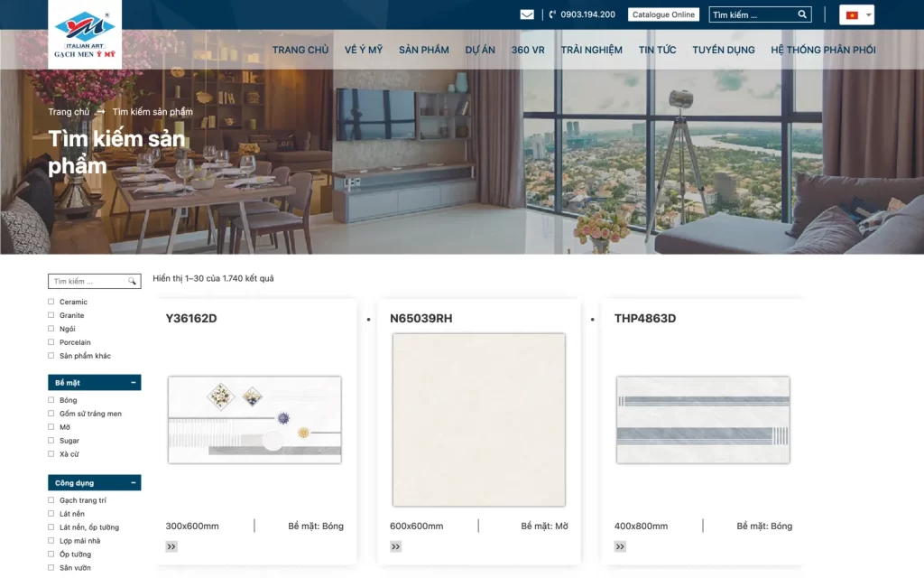Image resolution: width=924 pixels, height=578 pixels.
Task: Click the double-arrow icon under THP4863D
Action: (620, 546)
